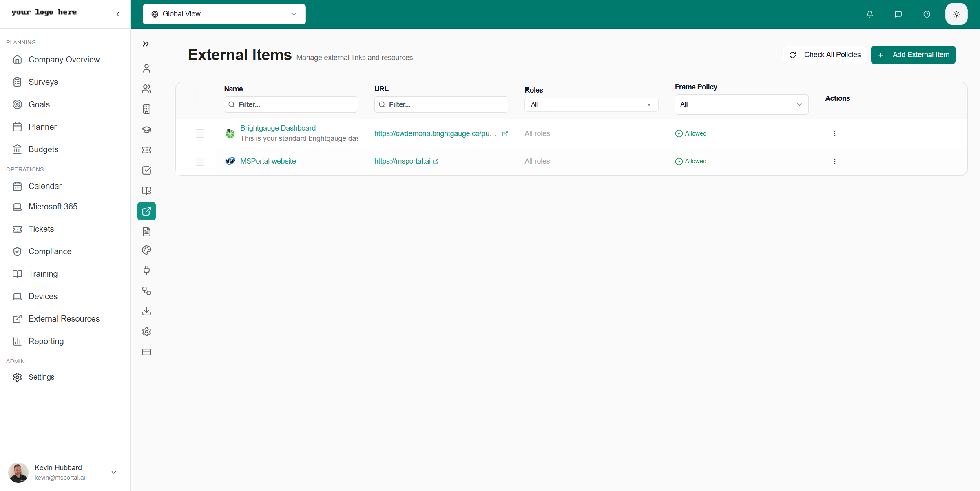The width and height of the screenshot is (980, 491).
Task: Open the Frame Policy filter dropdown
Action: [x=741, y=104]
